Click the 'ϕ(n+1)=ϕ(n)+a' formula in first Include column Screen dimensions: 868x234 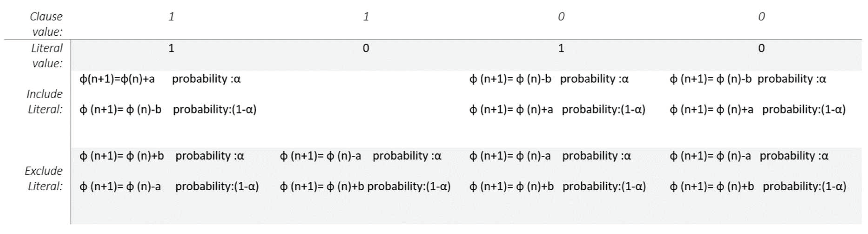(x=117, y=79)
